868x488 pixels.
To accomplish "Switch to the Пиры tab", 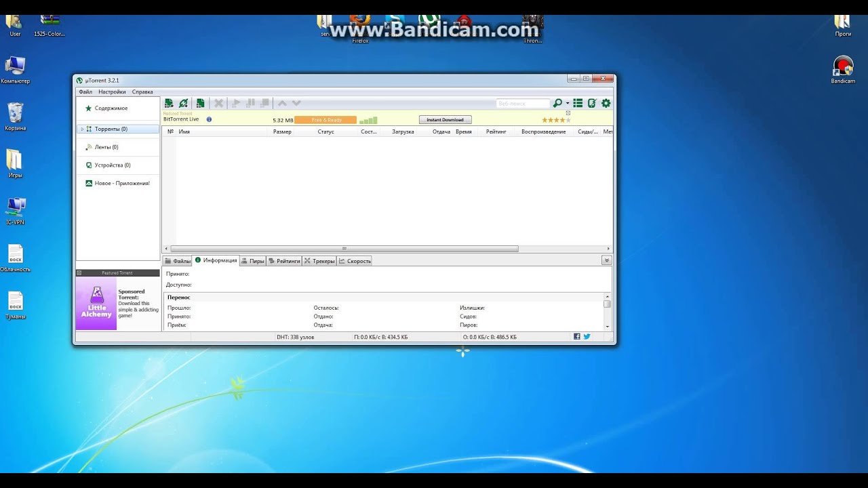I will click(x=253, y=261).
